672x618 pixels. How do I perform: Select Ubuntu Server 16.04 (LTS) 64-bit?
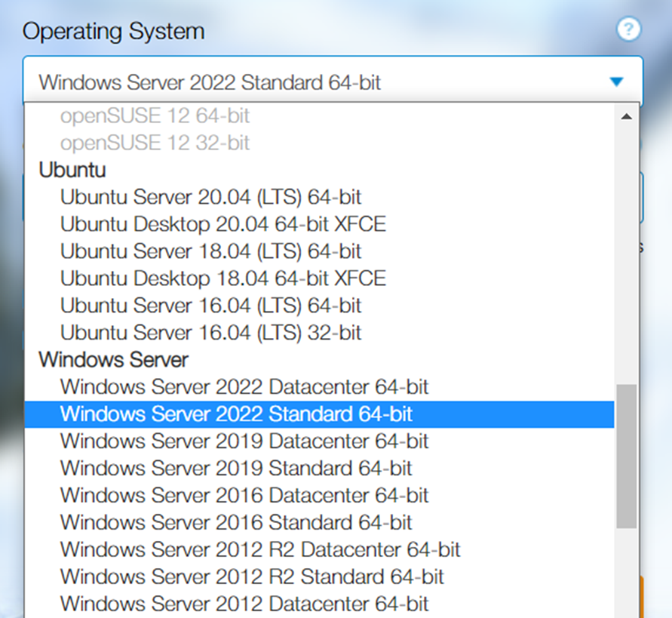tap(319, 306)
